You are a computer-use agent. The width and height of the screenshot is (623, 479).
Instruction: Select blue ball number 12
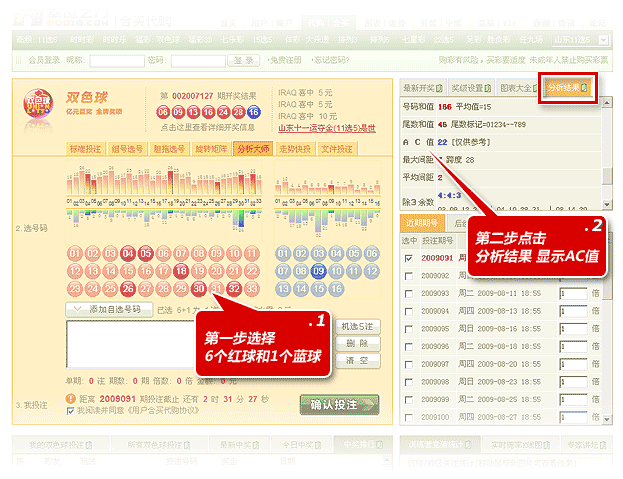371,271
